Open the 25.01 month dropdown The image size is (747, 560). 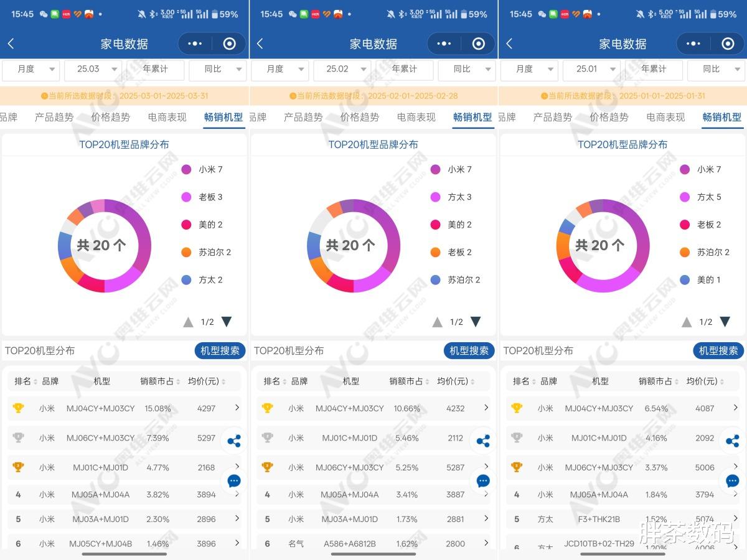click(x=591, y=69)
